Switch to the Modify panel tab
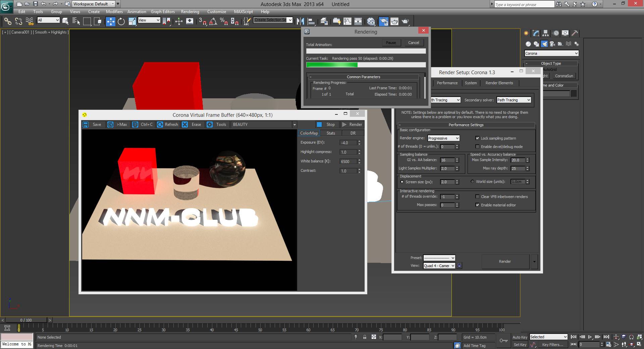The image size is (644, 349). click(536, 33)
